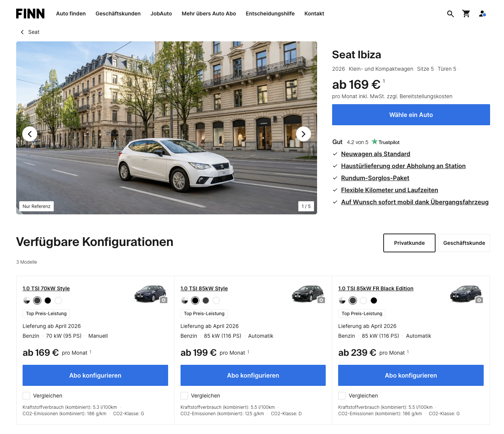The width and height of the screenshot is (504, 434).
Task: Show next car photo in gallery
Action: point(304,134)
